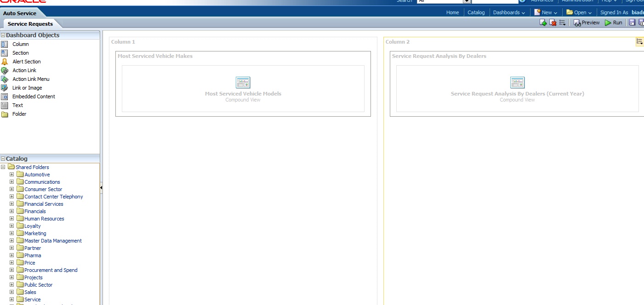Viewport: 644px width, 305px height.
Task: Expand the Consumer Sector folder
Action: tap(12, 189)
